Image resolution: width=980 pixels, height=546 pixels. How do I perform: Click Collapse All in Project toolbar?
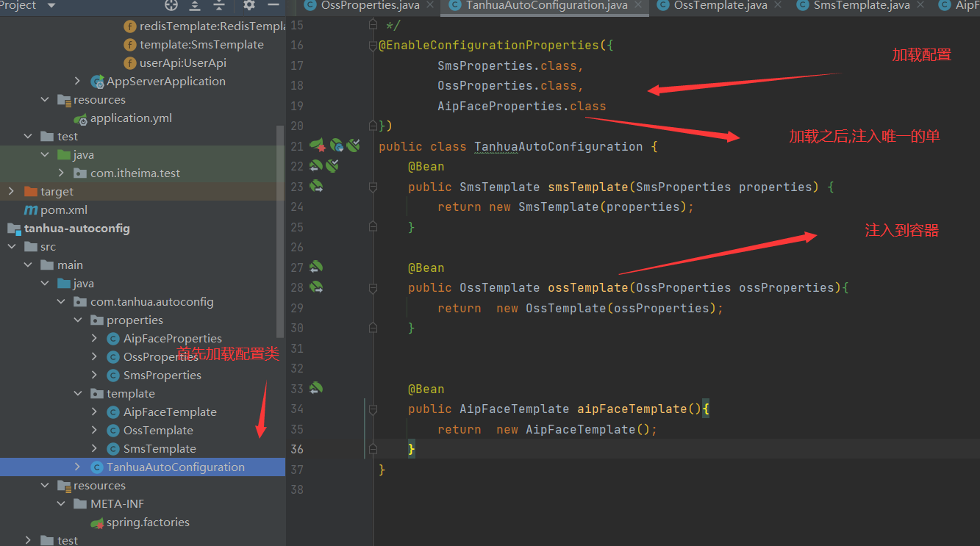pyautogui.click(x=219, y=5)
